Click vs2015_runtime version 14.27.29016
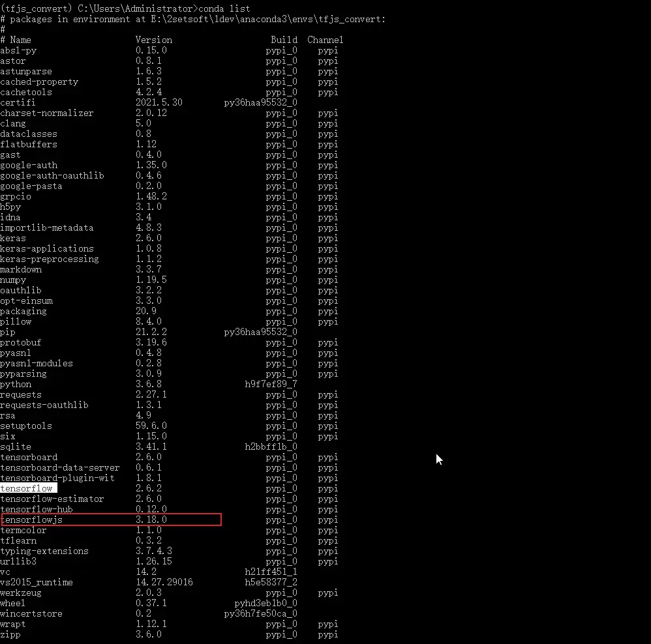This screenshot has height=644, width=651. click(x=164, y=582)
